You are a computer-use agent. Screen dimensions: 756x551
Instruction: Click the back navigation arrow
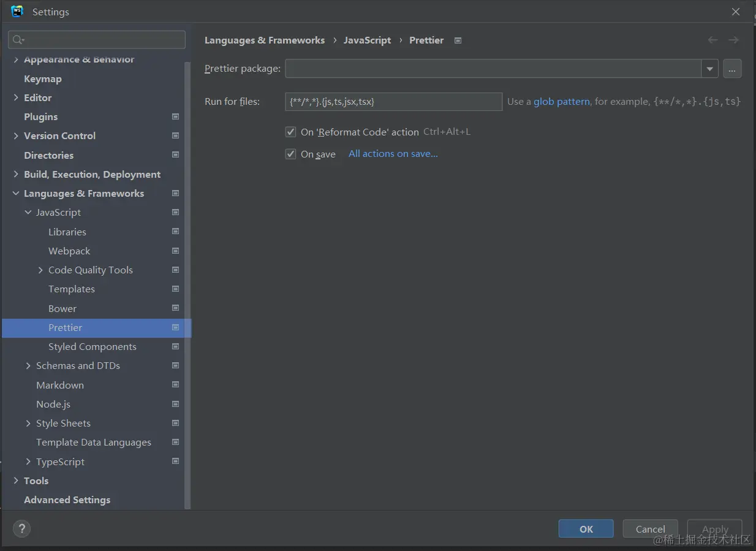(713, 40)
